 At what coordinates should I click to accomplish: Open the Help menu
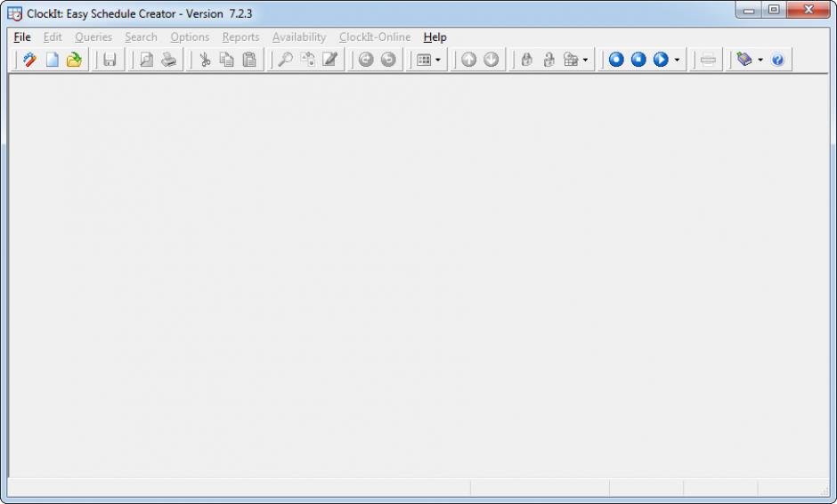435,37
